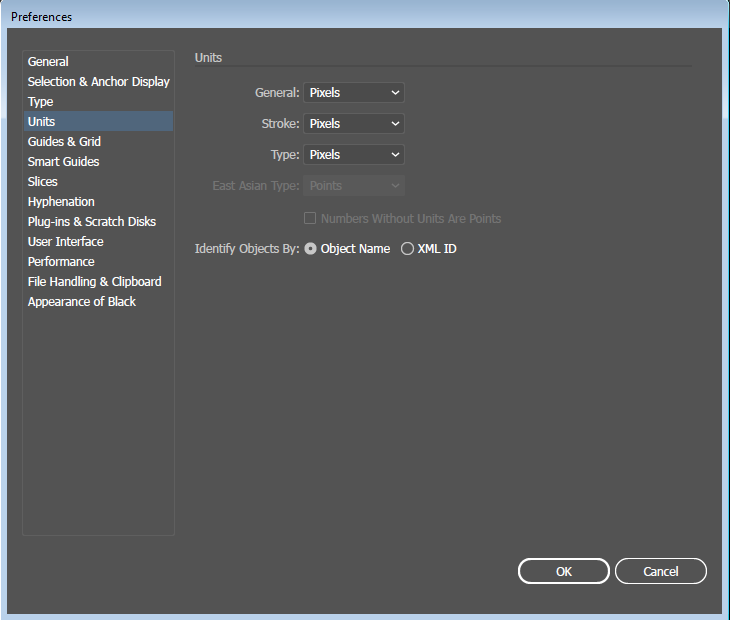Open the Type units dropdown
Viewport: 730px width, 620px height.
tap(354, 155)
